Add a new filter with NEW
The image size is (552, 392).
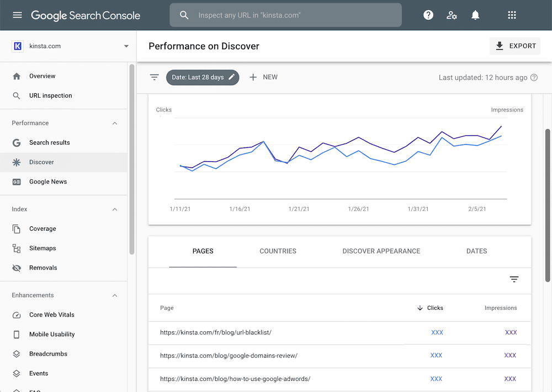pyautogui.click(x=263, y=77)
